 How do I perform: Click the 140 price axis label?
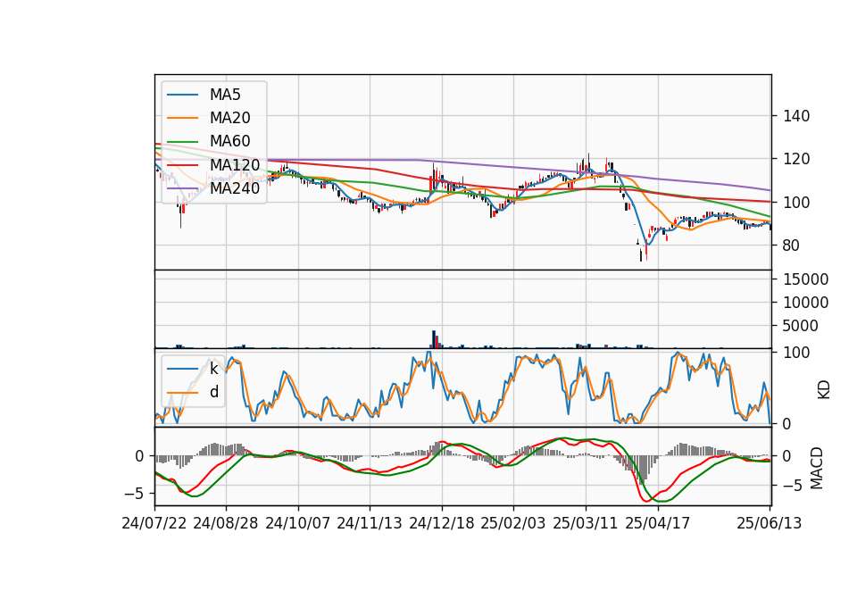pos(796,116)
